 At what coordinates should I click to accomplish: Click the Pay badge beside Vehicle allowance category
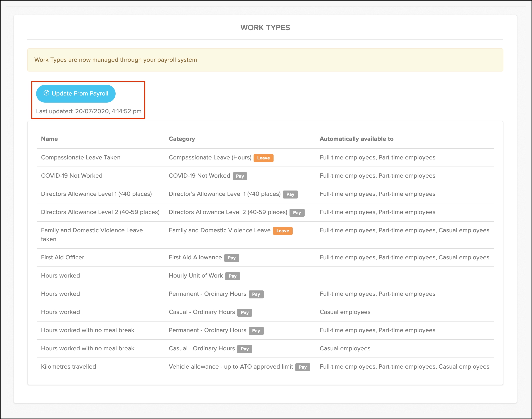click(x=303, y=367)
